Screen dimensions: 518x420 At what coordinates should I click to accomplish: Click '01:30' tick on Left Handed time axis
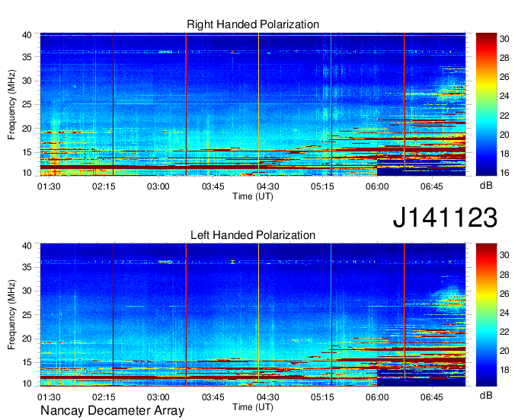pos(49,397)
